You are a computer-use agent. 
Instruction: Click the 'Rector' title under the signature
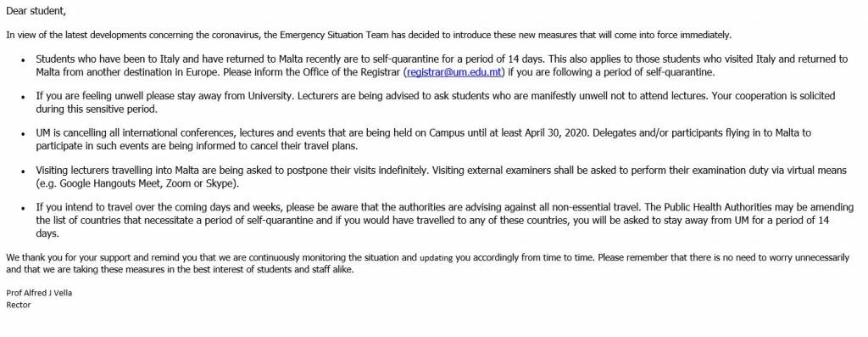click(19, 305)
